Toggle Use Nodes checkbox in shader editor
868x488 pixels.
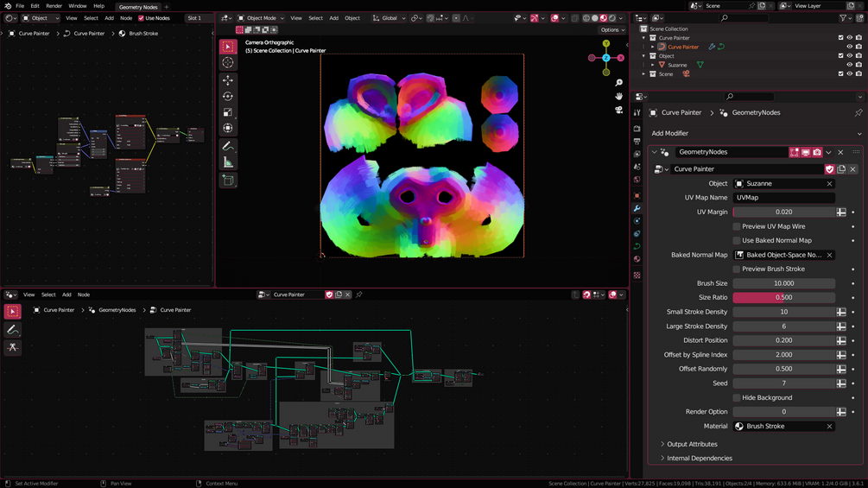pyautogui.click(x=141, y=18)
